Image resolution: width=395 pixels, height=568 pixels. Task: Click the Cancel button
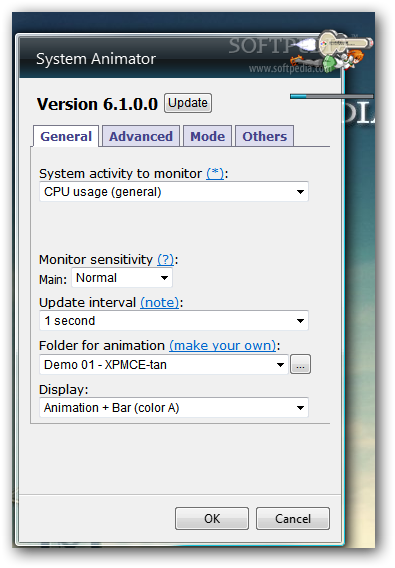(293, 518)
